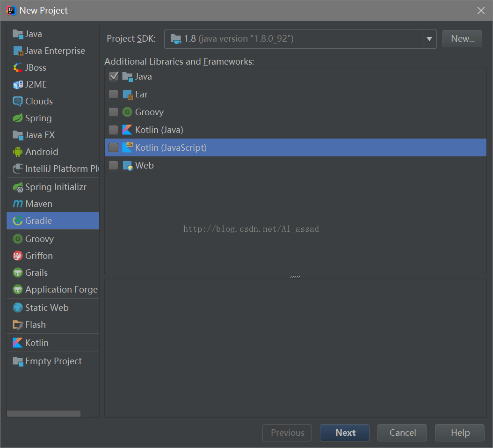Choose the Java Enterprise icon in sidebar
Image resolution: width=493 pixels, height=448 pixels.
(x=18, y=51)
